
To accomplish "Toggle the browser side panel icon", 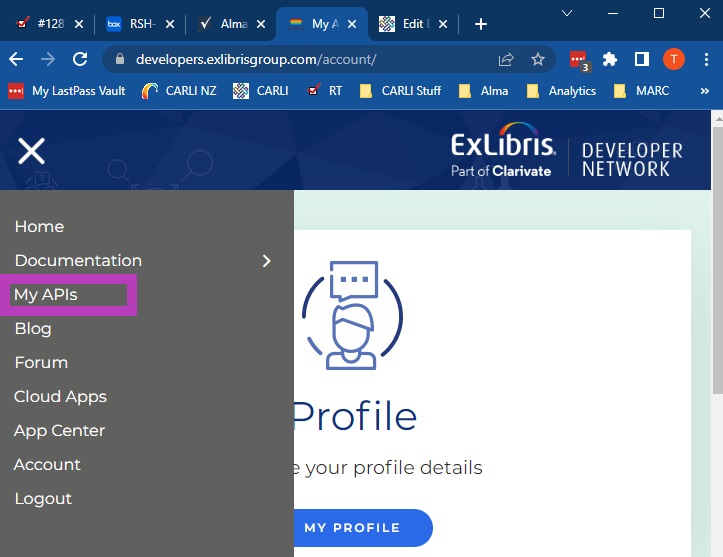I will 642,59.
